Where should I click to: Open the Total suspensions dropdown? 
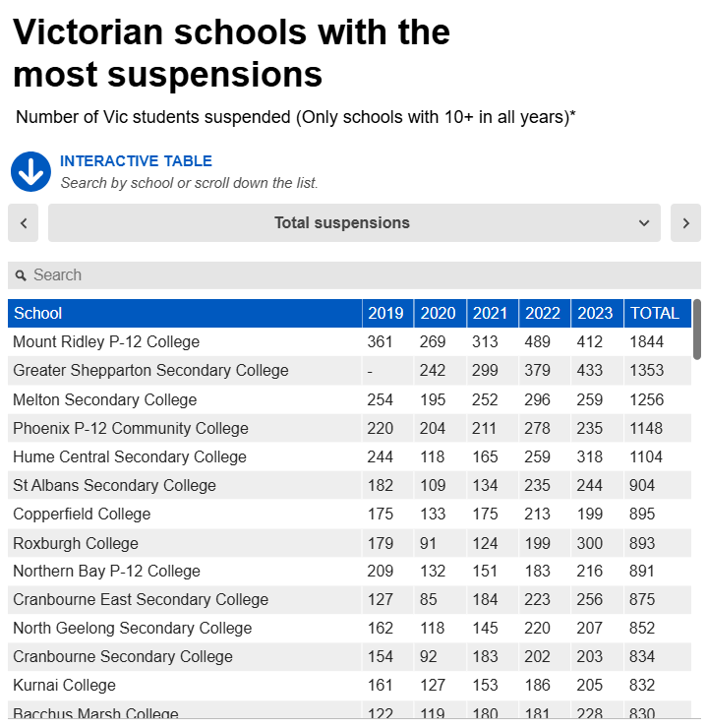point(354,223)
